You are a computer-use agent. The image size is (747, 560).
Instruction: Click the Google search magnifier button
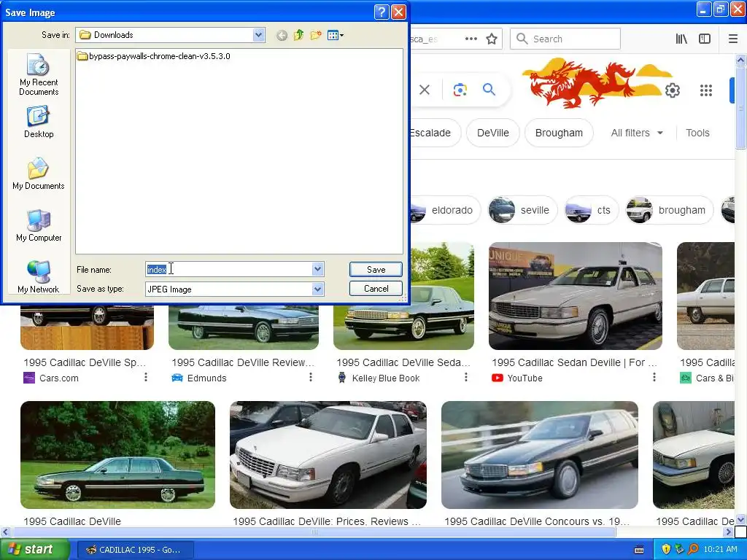pos(489,89)
